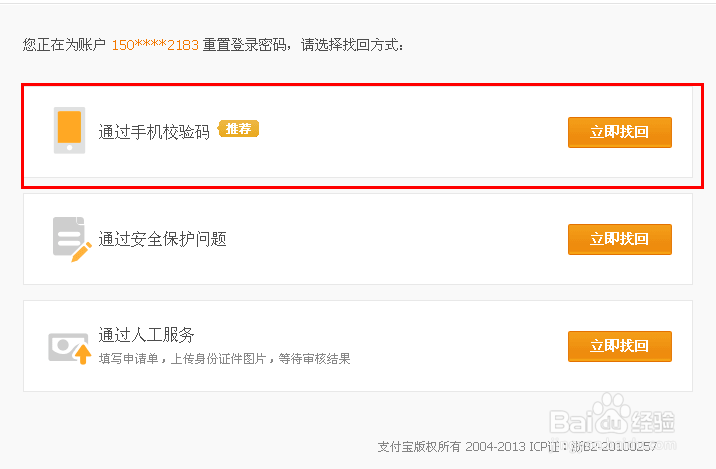Click the 推荐 recommended badge
This screenshot has height=469, width=716.
tap(238, 129)
